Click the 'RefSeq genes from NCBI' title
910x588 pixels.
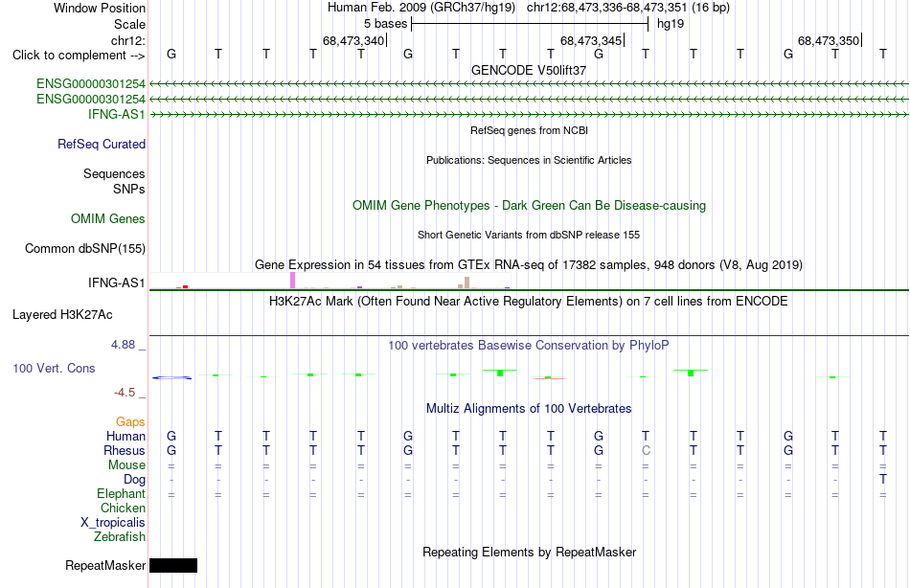529,130
